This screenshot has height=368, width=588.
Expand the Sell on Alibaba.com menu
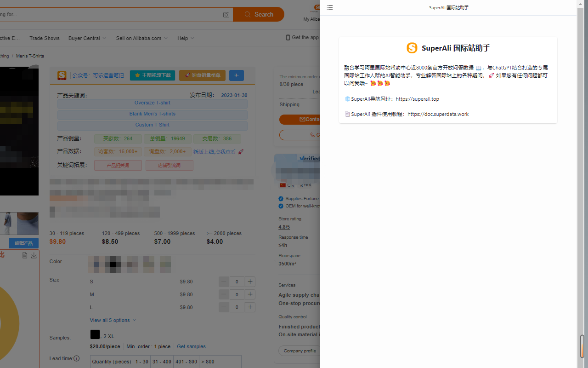click(x=141, y=38)
